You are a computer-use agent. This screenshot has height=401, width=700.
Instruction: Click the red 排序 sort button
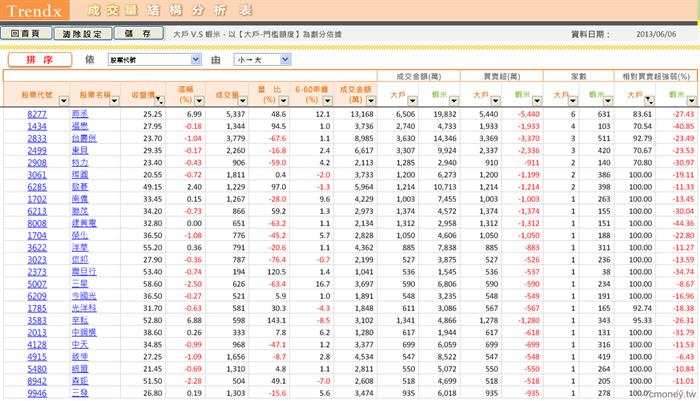(x=40, y=59)
